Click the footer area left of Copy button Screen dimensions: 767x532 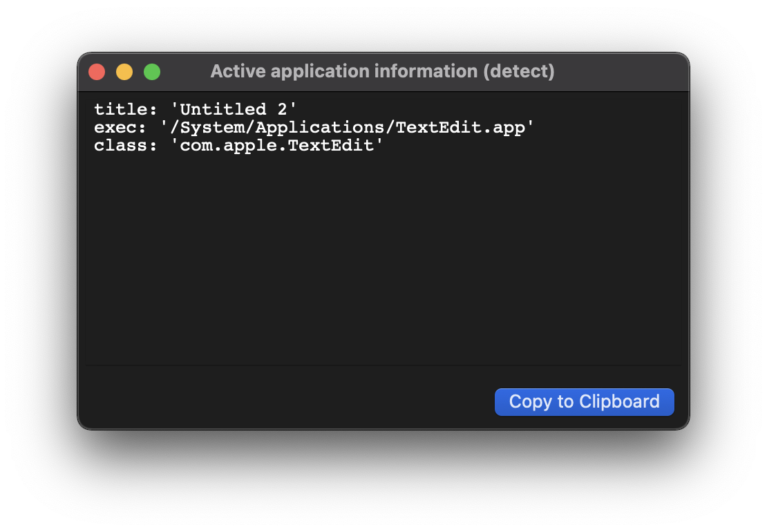[x=276, y=401]
